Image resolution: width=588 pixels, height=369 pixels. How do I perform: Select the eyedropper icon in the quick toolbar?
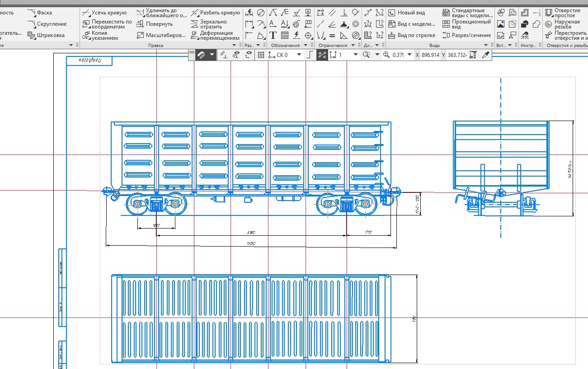pyautogui.click(x=486, y=55)
